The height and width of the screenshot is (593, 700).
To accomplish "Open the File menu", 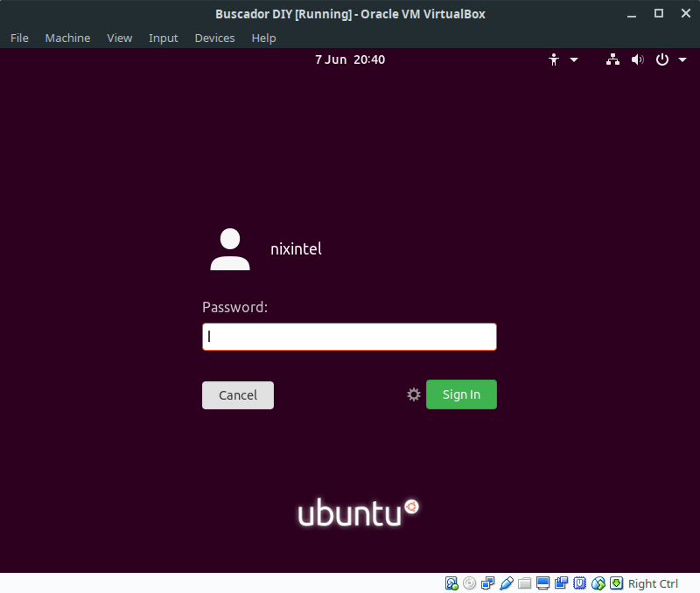I will click(19, 38).
